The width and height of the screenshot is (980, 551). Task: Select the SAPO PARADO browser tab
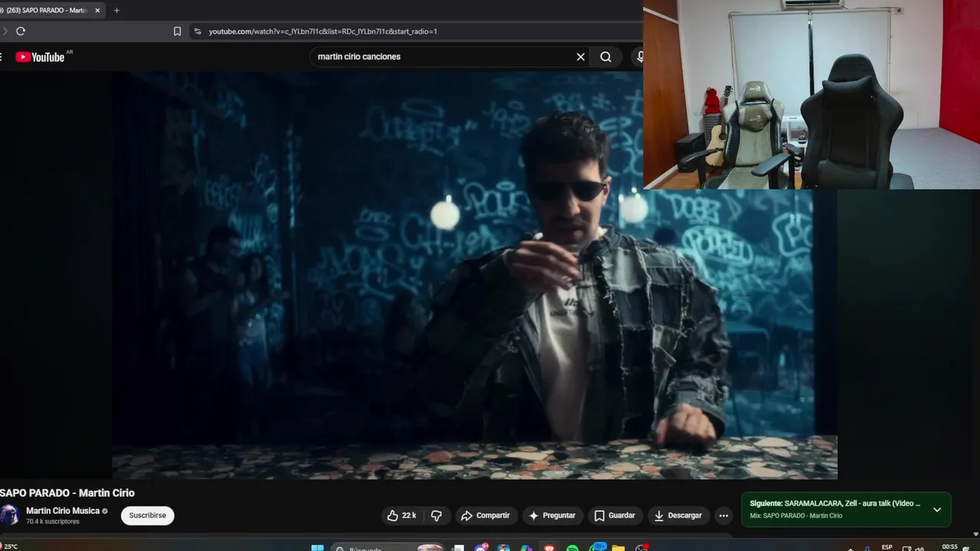(47, 11)
